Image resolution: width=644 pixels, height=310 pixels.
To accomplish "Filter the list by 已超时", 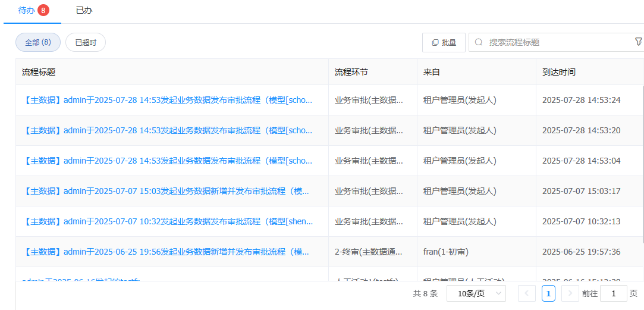I will (x=86, y=42).
